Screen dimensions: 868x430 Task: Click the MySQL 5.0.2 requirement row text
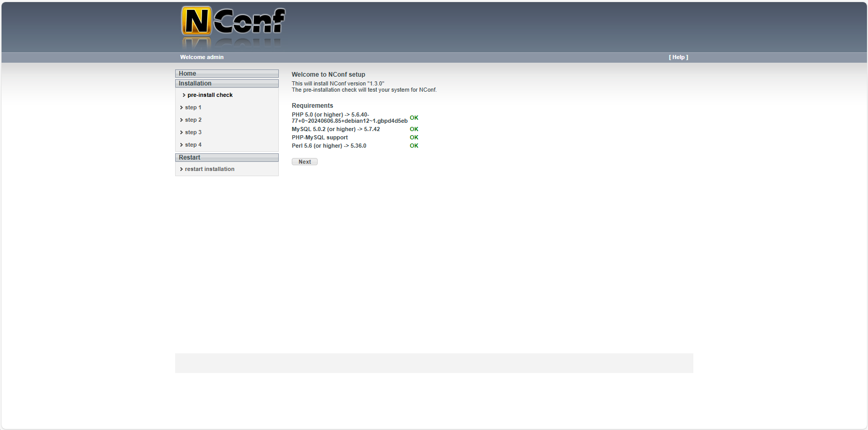click(x=335, y=130)
